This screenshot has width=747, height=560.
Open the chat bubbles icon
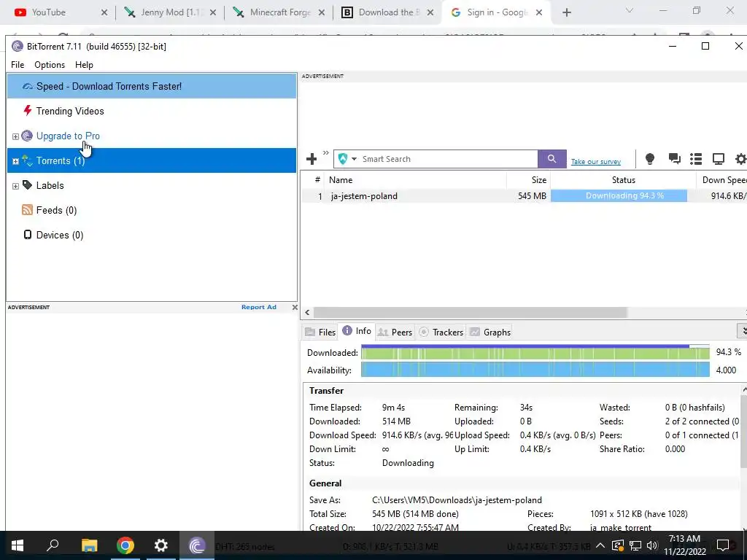coord(674,158)
